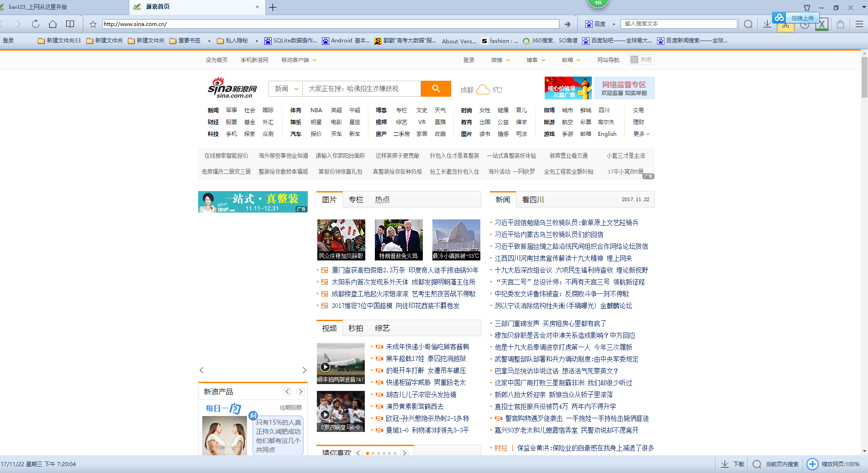Image resolution: width=868 pixels, height=473 pixels.
Task: Click previous arrow in 猜你喜欢
Action: pyautogui.click(x=358, y=452)
